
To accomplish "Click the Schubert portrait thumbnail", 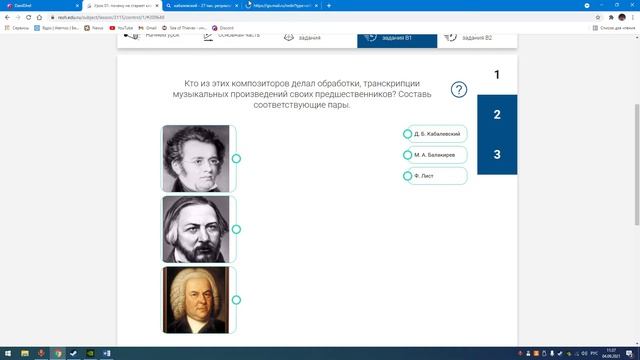I will coord(196,158).
